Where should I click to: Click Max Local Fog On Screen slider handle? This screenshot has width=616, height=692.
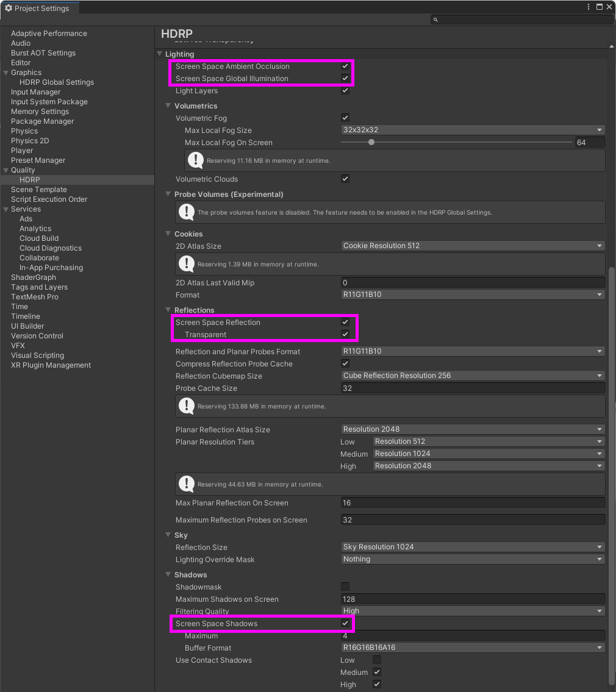point(371,142)
